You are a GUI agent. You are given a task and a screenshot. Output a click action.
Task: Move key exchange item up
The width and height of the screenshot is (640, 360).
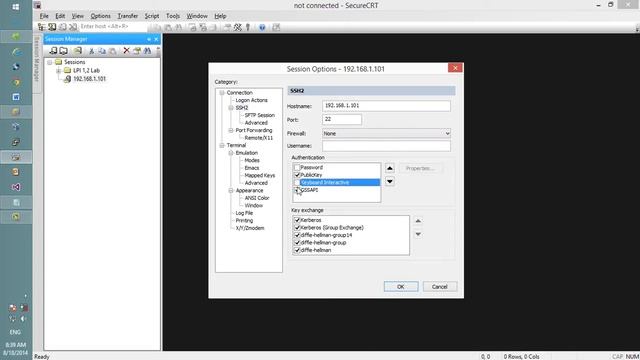418,221
